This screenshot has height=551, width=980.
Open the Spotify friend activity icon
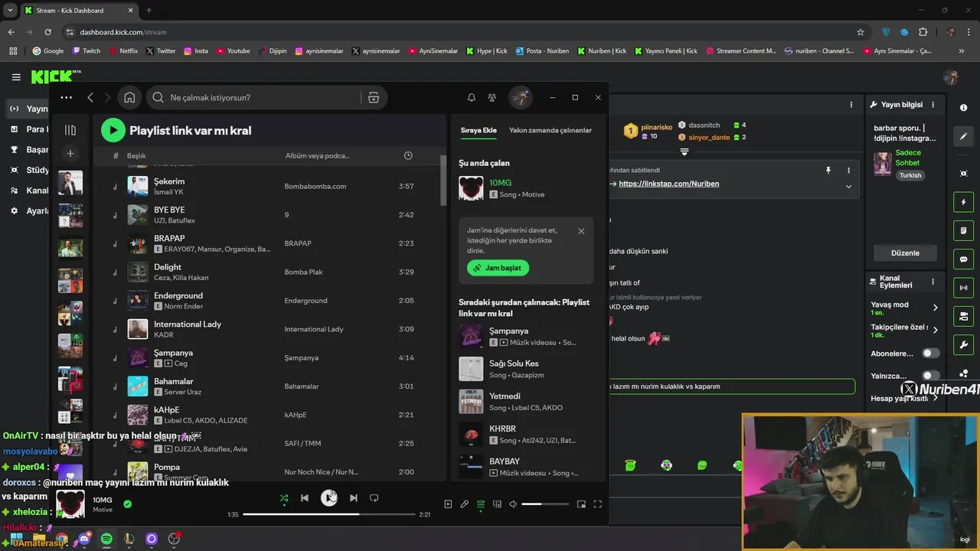click(492, 97)
